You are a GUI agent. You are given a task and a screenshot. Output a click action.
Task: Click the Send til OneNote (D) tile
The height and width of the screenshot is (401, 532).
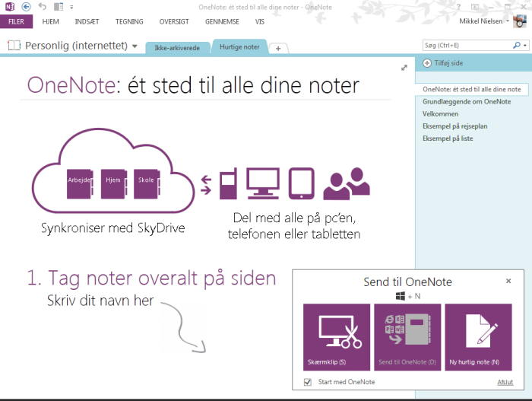pos(407,337)
